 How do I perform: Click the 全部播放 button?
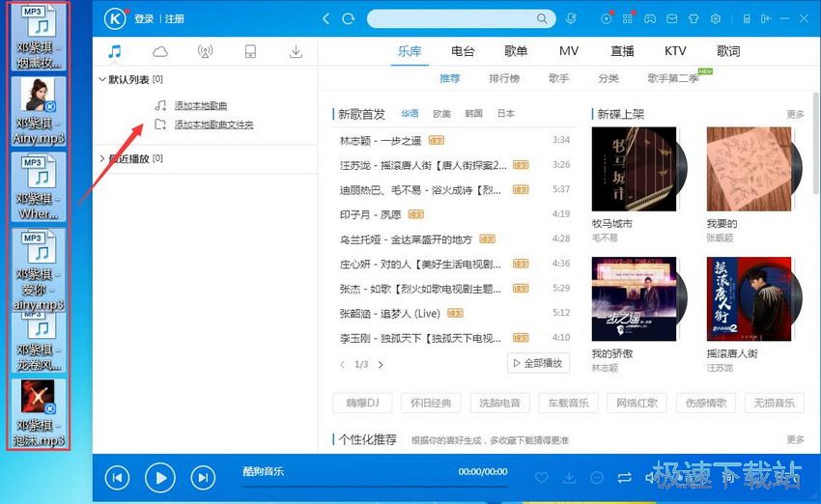tap(538, 363)
